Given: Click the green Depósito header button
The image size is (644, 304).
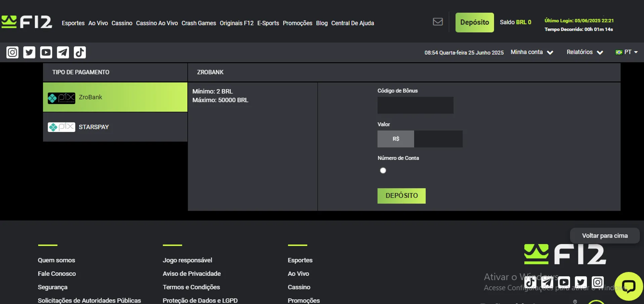Looking at the screenshot, I should [x=474, y=22].
